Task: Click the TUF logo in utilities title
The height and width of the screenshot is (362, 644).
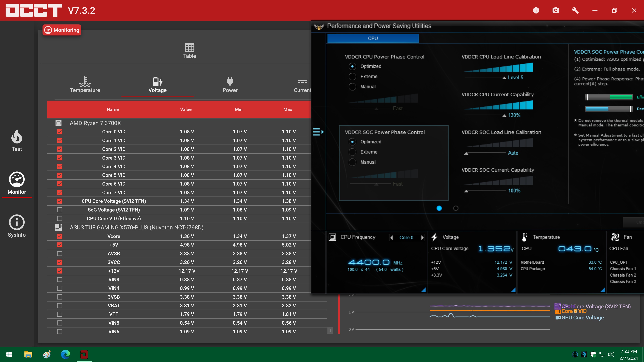Action: (319, 26)
